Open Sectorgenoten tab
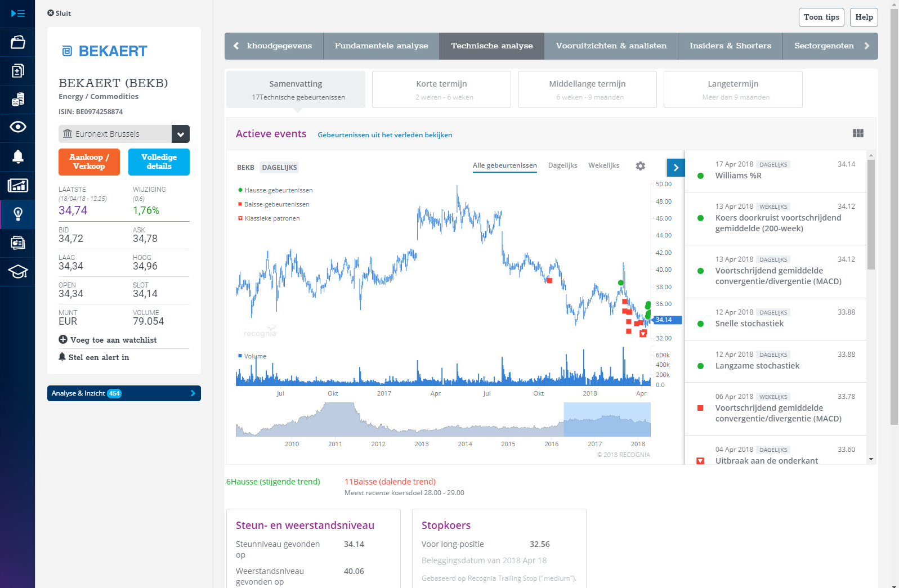 click(x=824, y=46)
